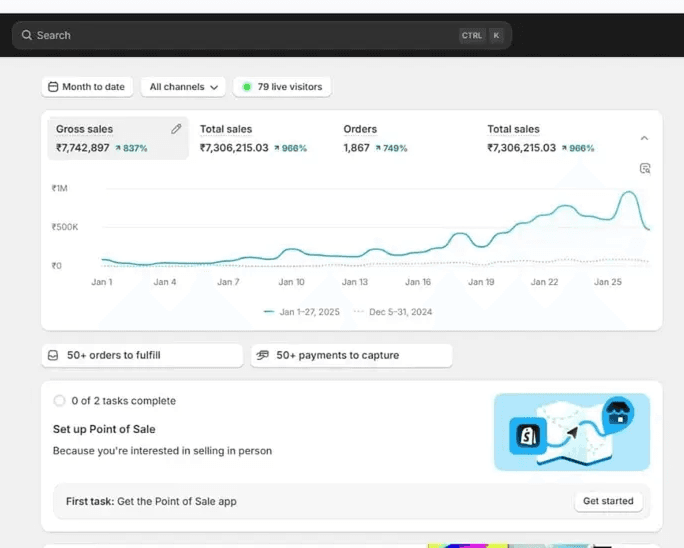Select the Gross sales metric card
The image size is (684, 548).
tap(118, 138)
